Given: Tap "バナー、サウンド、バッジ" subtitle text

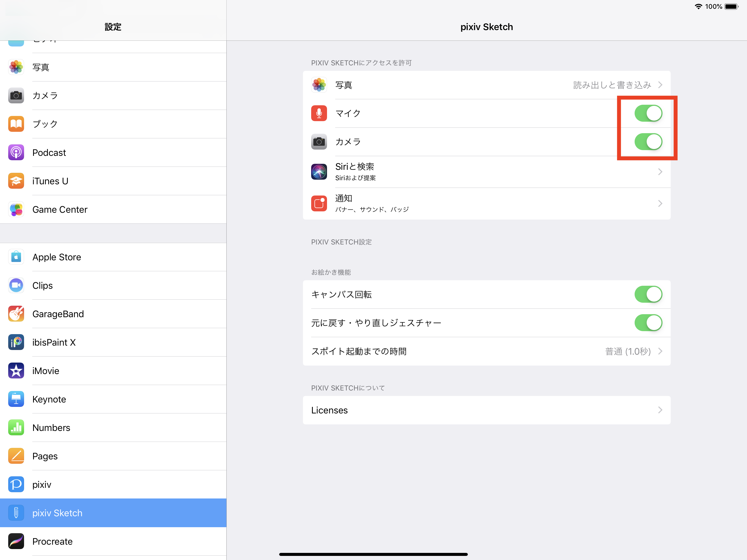Looking at the screenshot, I should coord(372,209).
